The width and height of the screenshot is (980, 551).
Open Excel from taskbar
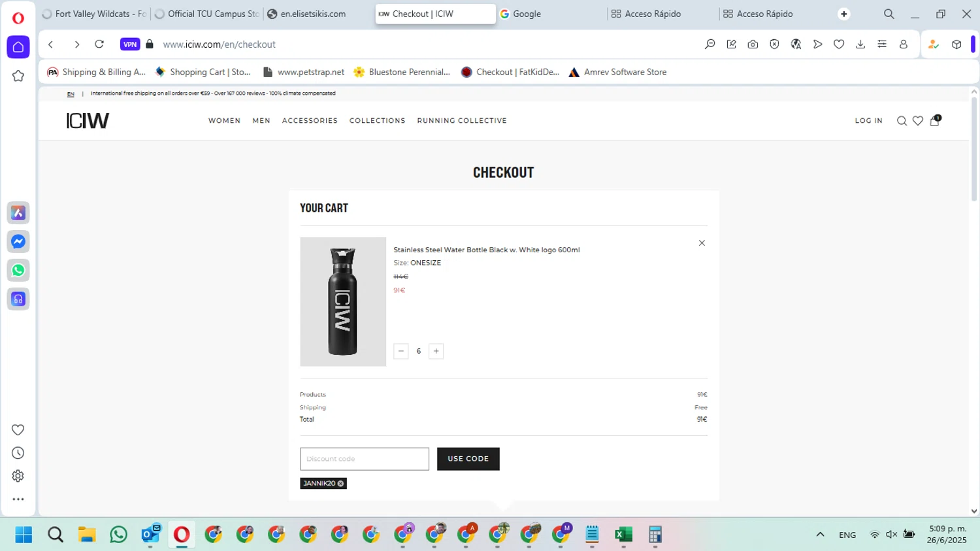pyautogui.click(x=623, y=535)
